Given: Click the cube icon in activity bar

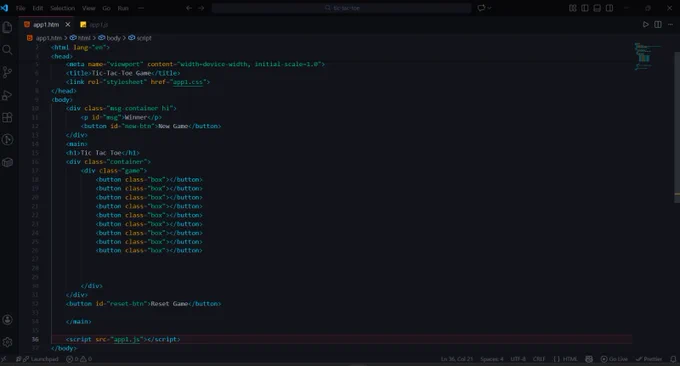Looking at the screenshot, I should point(7,162).
